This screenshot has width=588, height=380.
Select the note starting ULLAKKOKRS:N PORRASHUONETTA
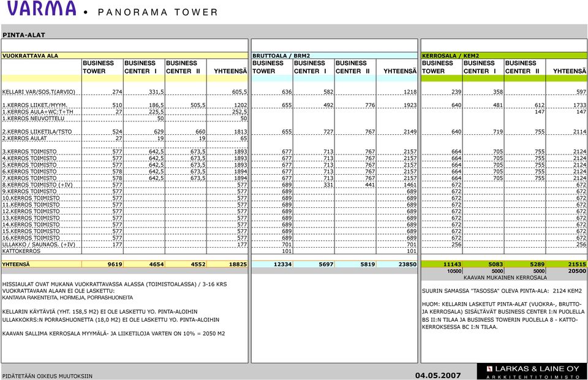point(111,320)
